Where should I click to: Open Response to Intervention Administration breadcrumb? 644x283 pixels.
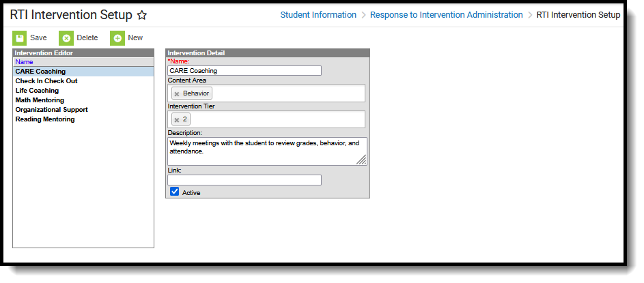pyautogui.click(x=446, y=15)
